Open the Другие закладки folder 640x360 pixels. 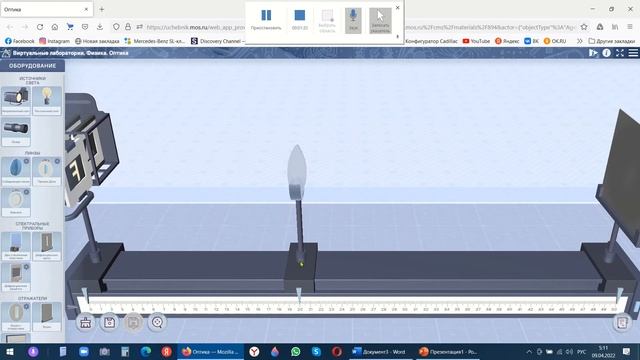612,41
